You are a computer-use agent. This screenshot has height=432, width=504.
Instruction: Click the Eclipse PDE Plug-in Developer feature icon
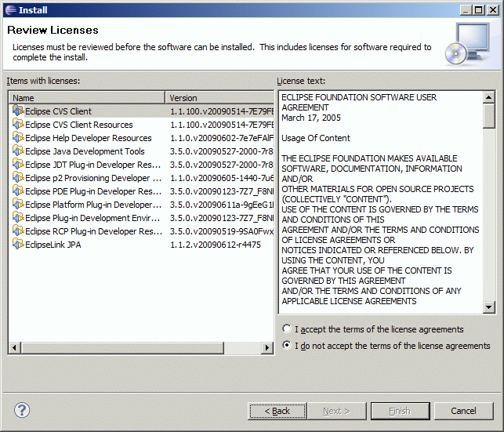click(18, 191)
